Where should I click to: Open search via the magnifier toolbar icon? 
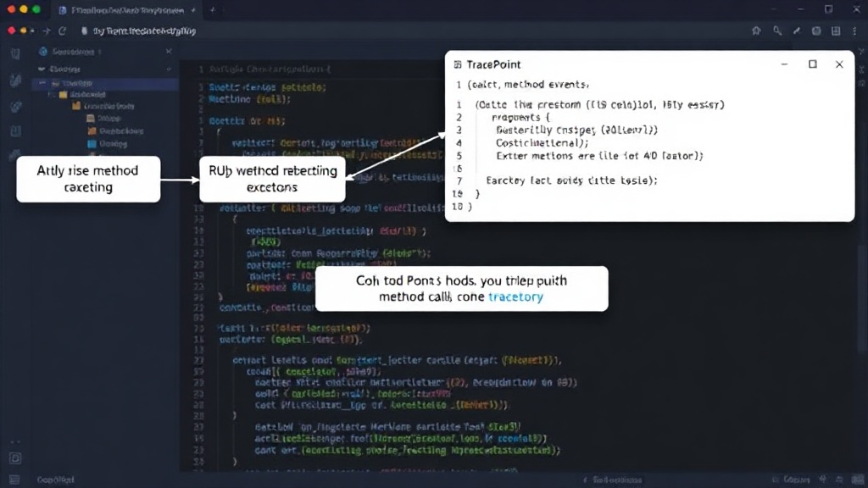point(777,31)
